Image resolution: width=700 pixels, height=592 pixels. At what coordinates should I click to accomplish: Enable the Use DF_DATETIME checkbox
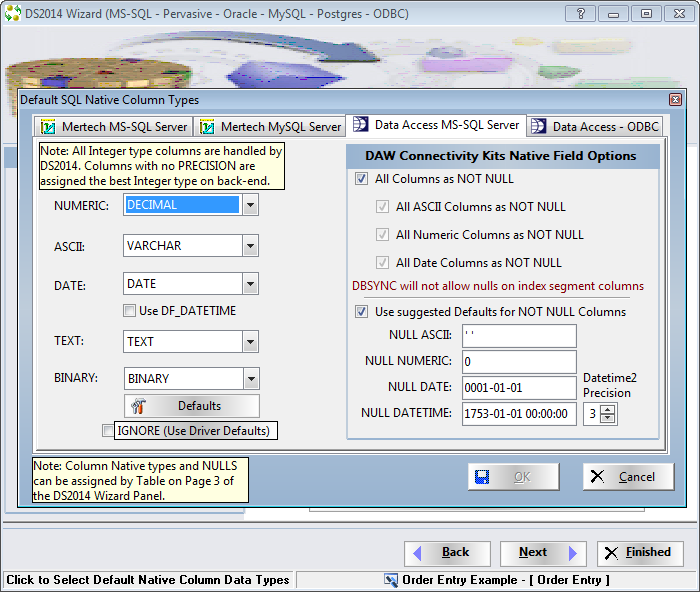coord(129,311)
